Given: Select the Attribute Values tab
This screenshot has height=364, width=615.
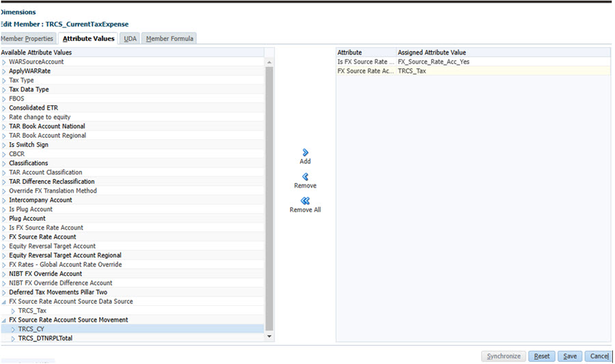Looking at the screenshot, I should click(88, 38).
